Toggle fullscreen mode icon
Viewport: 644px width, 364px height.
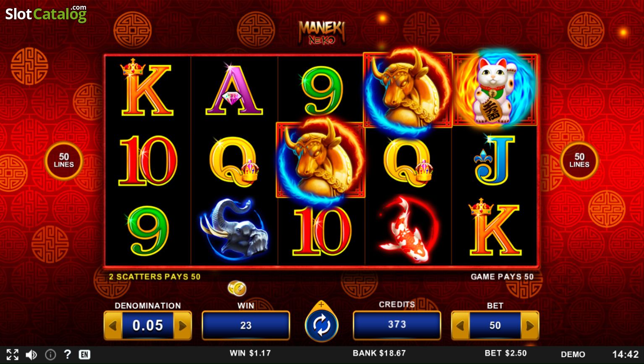point(13,354)
